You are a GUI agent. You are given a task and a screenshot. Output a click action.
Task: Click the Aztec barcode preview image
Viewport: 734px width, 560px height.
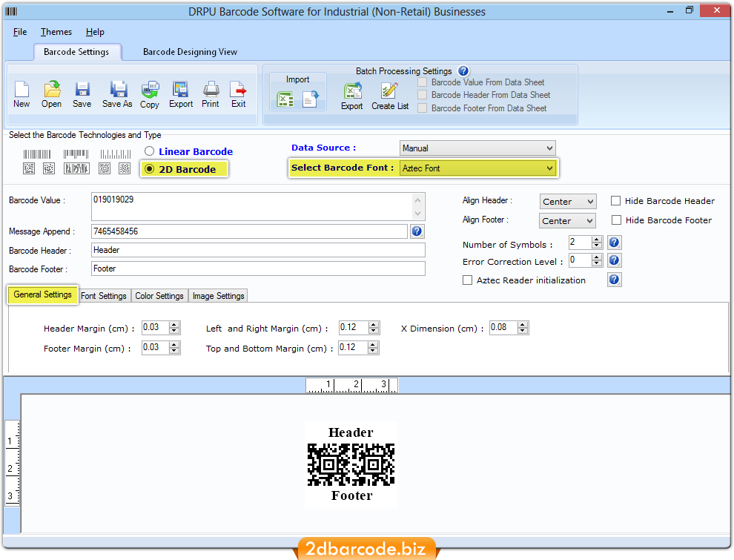[351, 464]
